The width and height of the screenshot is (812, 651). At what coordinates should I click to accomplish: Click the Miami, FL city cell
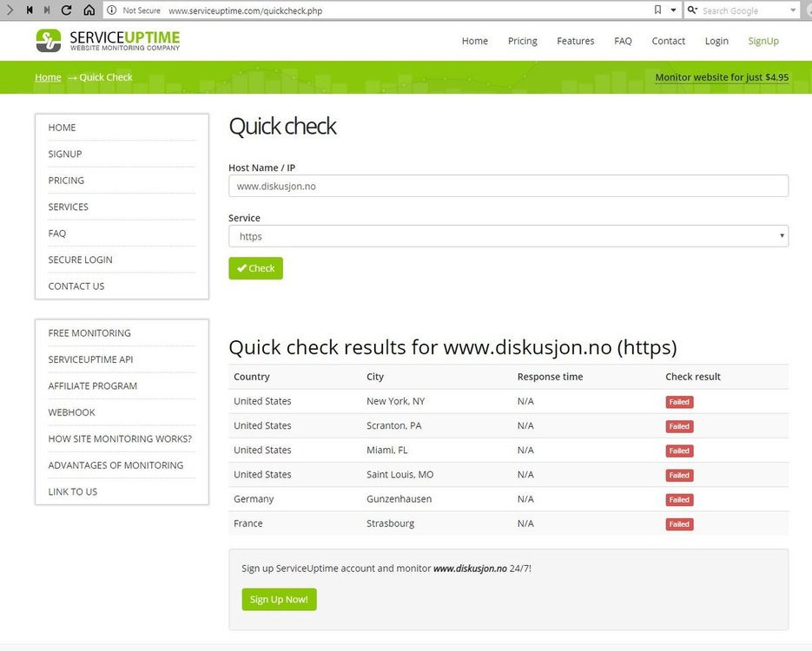(386, 450)
